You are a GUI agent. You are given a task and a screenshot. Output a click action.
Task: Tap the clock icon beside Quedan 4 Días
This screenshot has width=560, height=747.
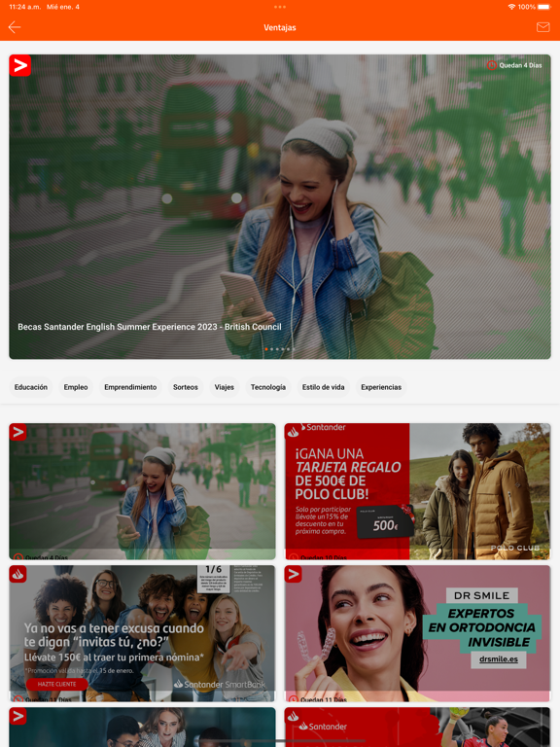click(492, 65)
